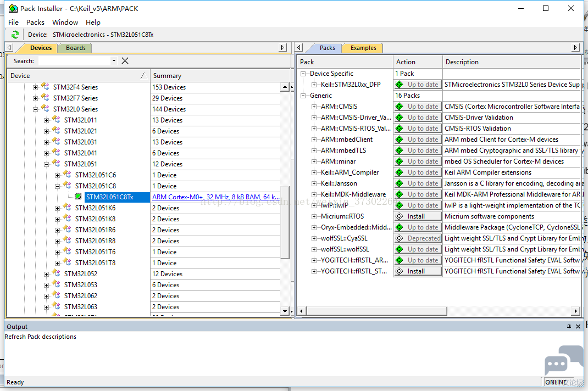
Task: Click the STM32F4 Series family icon
Action: click(45, 87)
